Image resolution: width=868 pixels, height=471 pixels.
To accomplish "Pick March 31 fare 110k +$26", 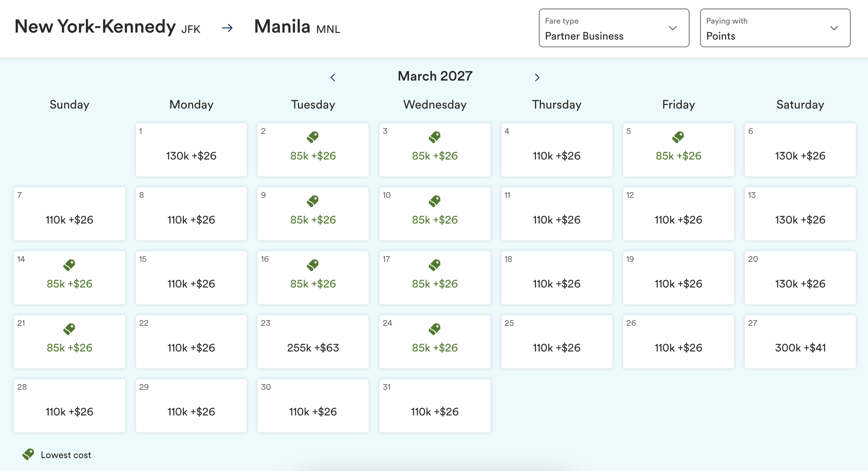I will tap(435, 406).
